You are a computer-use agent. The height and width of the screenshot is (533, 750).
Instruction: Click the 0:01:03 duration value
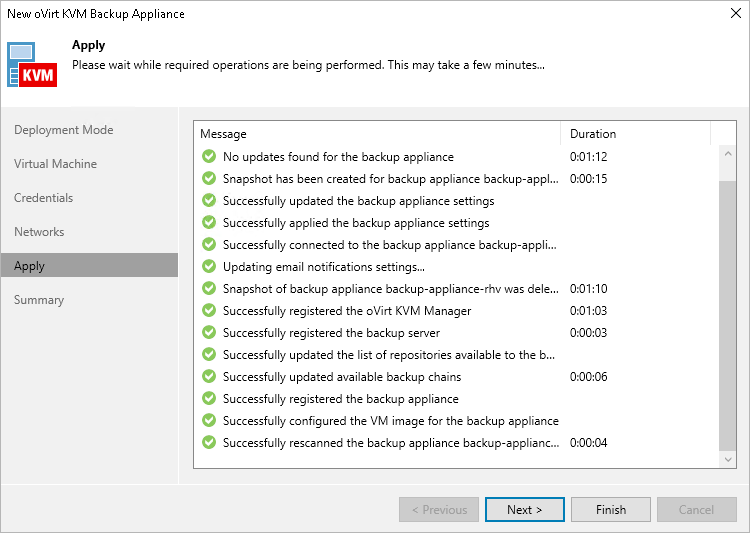click(588, 311)
